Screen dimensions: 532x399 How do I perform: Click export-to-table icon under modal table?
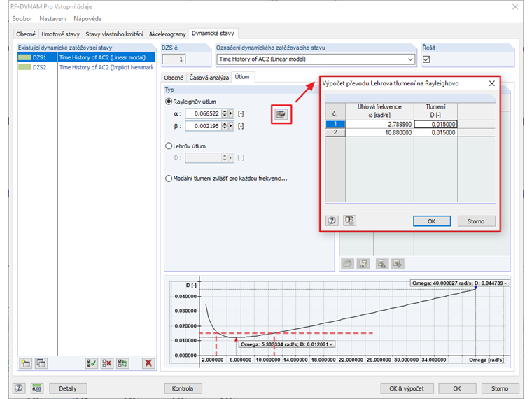(x=398, y=264)
